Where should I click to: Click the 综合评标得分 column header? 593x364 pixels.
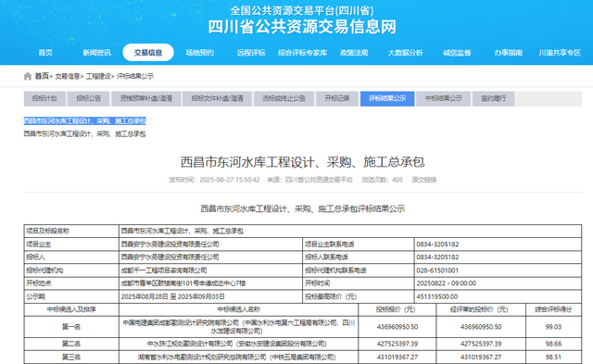553,309
